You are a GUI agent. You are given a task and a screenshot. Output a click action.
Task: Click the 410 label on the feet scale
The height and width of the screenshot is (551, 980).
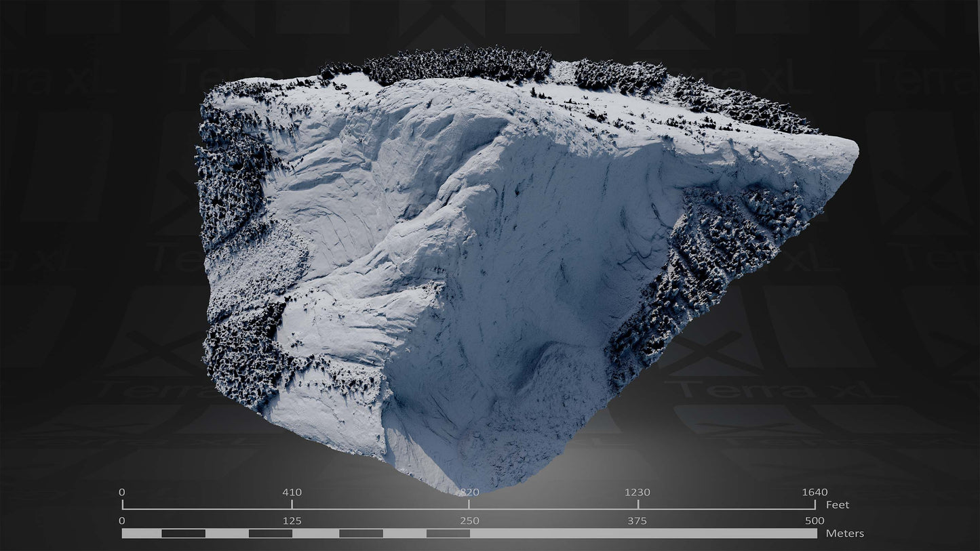[x=292, y=492]
